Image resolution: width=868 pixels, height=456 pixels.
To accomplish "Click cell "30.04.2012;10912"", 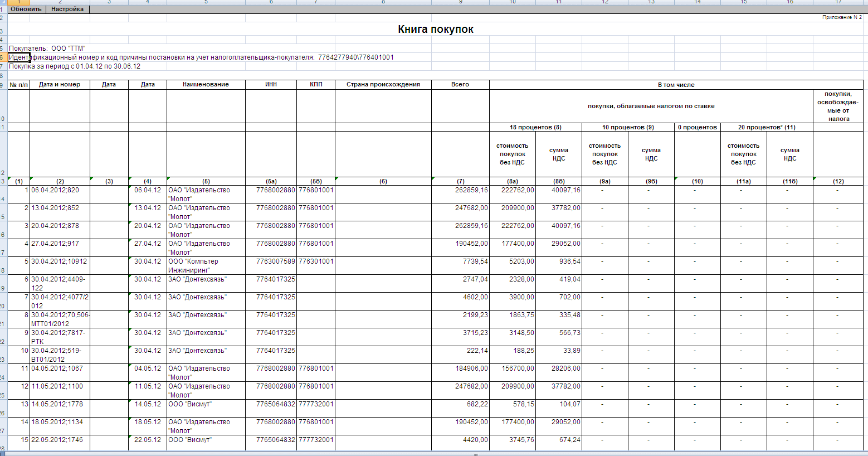I will (x=60, y=266).
